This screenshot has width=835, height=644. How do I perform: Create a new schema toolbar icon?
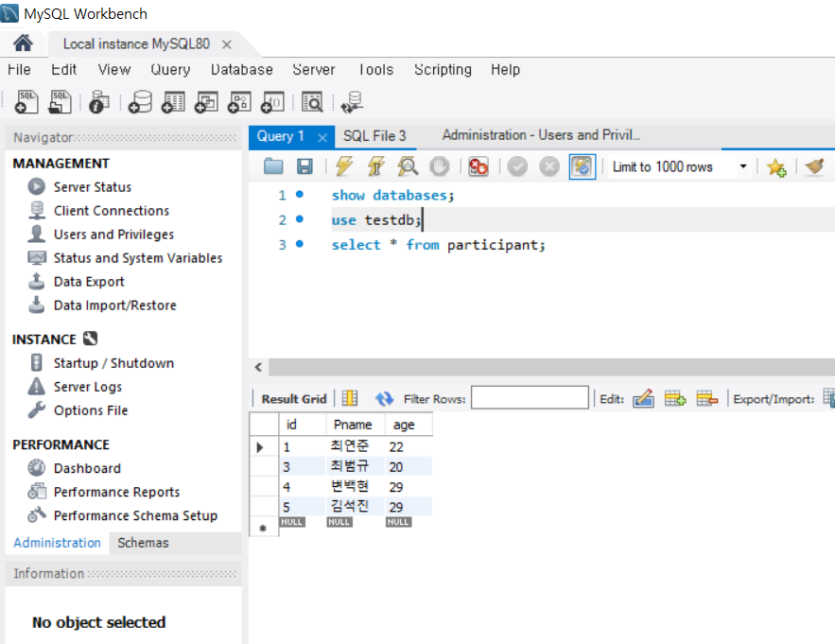tap(140, 102)
